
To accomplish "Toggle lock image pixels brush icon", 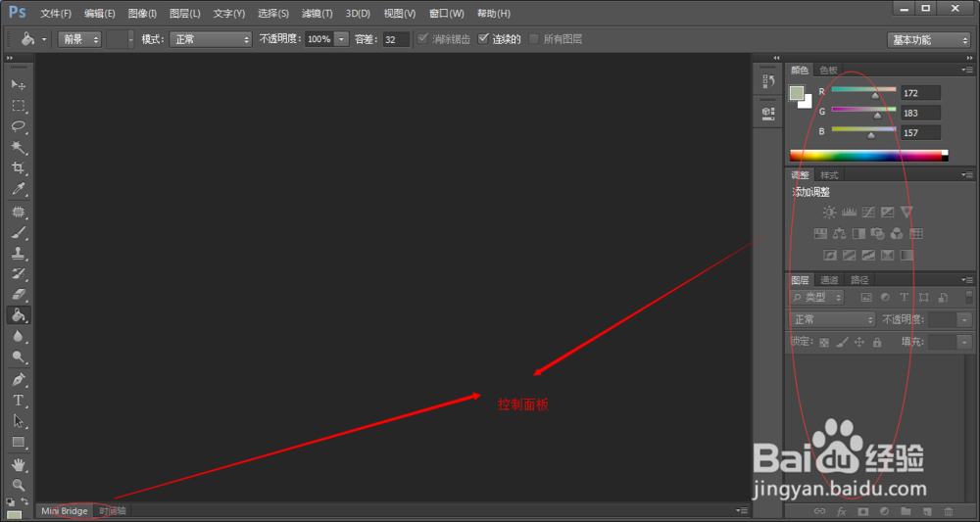I will click(842, 342).
